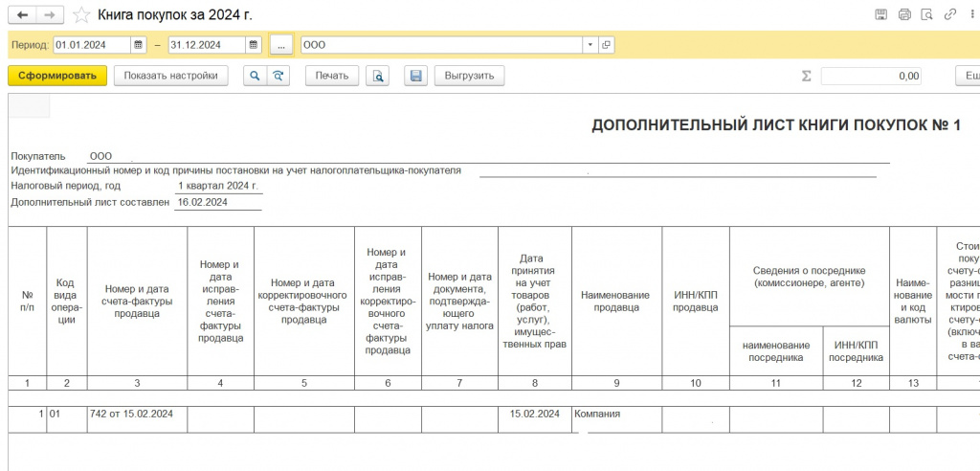
Task: Open calendar for period start date
Action: (139, 45)
